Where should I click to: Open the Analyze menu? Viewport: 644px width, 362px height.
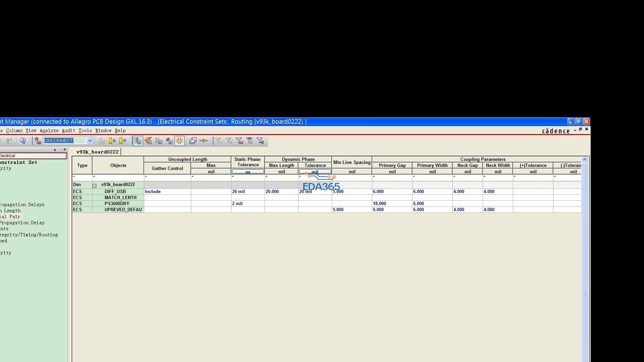[49, 131]
